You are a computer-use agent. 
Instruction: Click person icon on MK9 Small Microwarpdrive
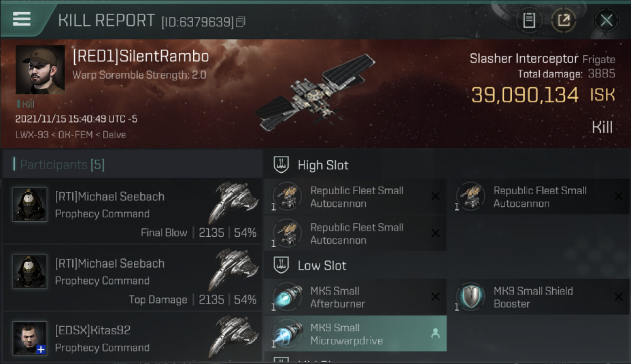pyautogui.click(x=435, y=333)
